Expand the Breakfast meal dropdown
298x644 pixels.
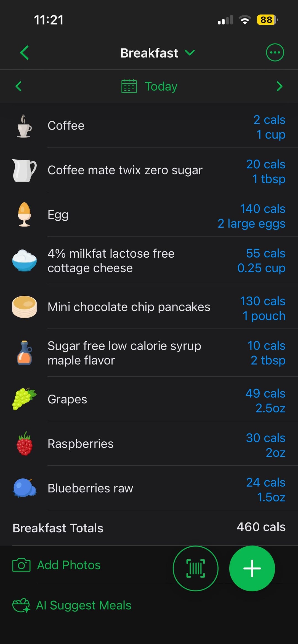pos(190,53)
